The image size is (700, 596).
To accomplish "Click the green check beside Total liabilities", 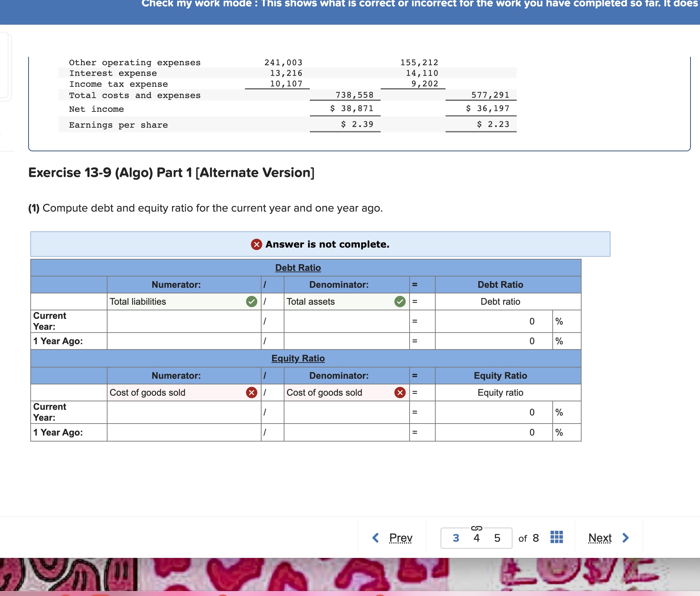I will point(252,302).
